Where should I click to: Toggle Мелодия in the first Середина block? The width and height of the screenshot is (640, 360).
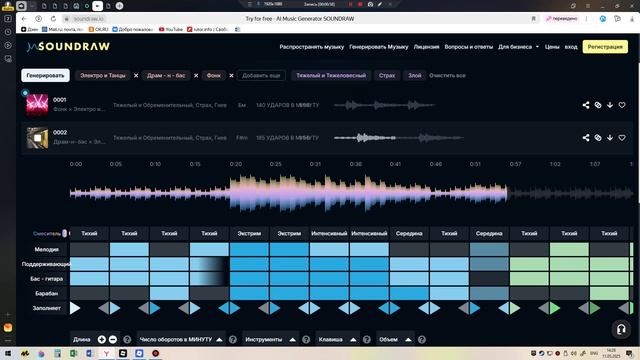tap(409, 249)
